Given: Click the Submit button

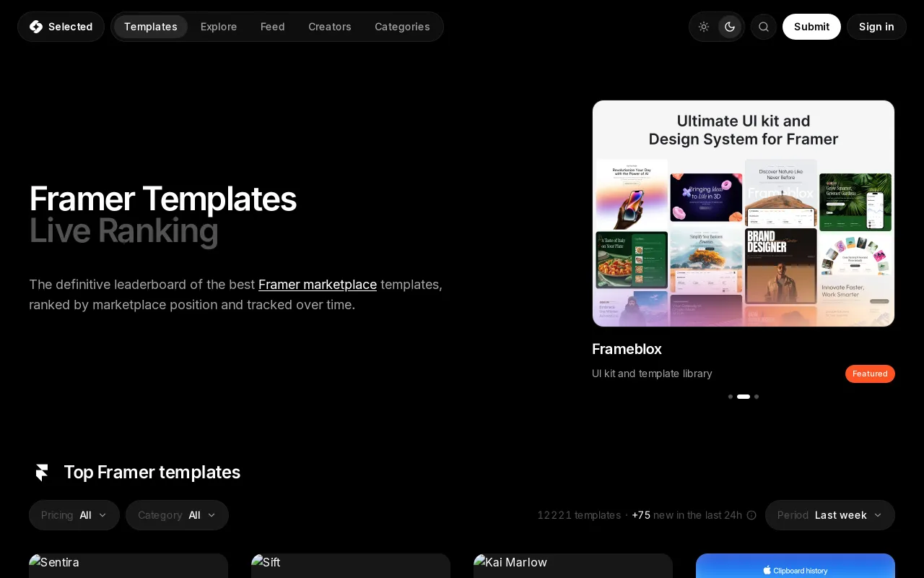Looking at the screenshot, I should click(x=811, y=27).
